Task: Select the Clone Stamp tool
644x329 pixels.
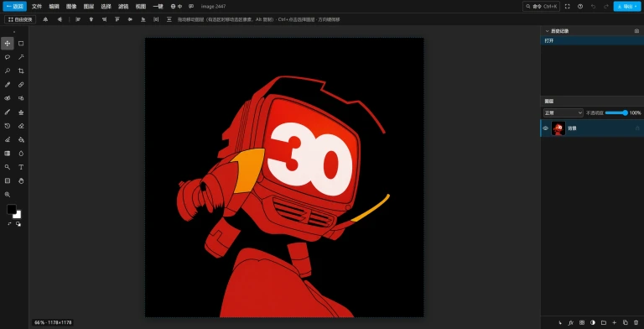Action: click(x=21, y=112)
